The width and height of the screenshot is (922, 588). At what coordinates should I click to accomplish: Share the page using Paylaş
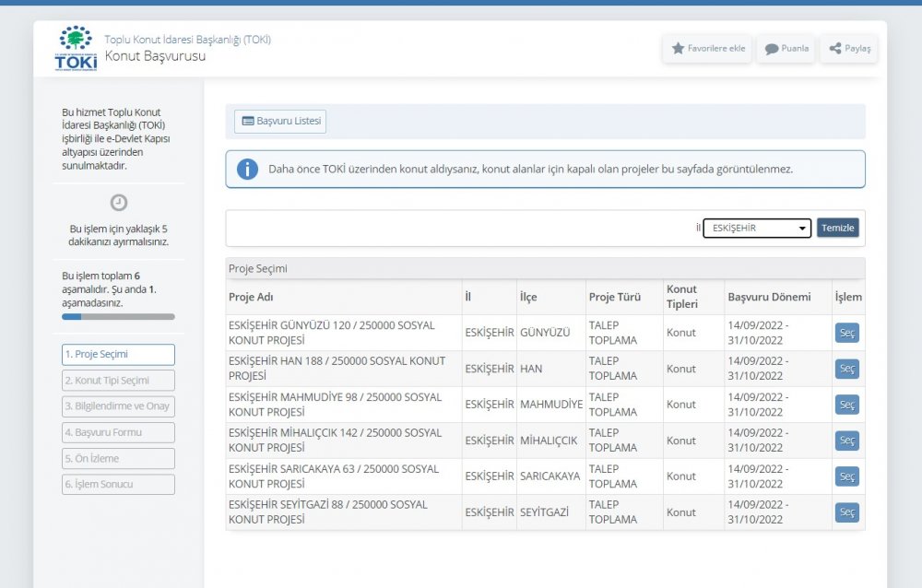(849, 48)
